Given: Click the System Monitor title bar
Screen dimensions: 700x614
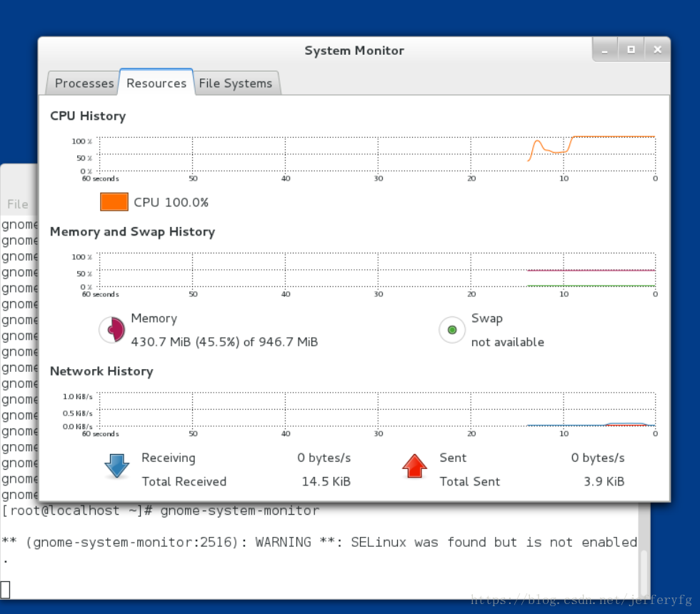Looking at the screenshot, I should pos(354,51).
